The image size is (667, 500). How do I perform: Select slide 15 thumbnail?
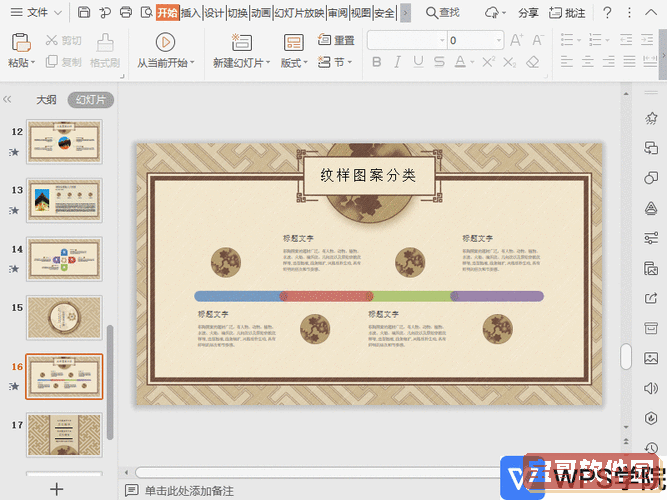click(64, 317)
